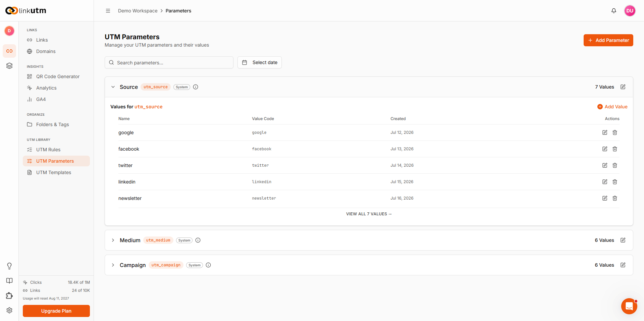Click View All 7 Values link
Viewport: 644px width, 321px height.
pyautogui.click(x=369, y=214)
